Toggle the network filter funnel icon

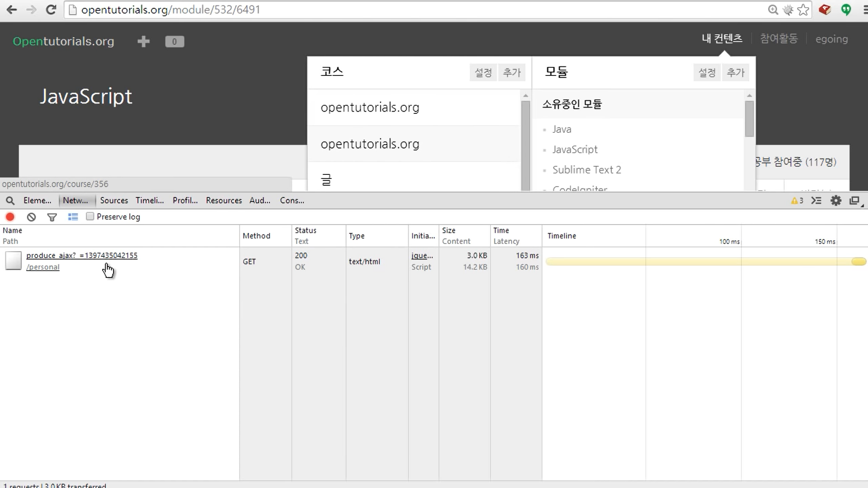[52, 217]
